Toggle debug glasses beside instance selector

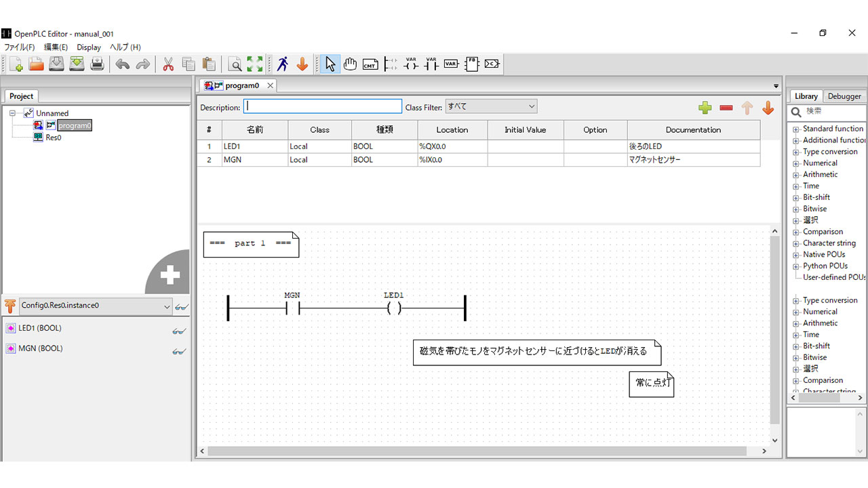tap(181, 307)
